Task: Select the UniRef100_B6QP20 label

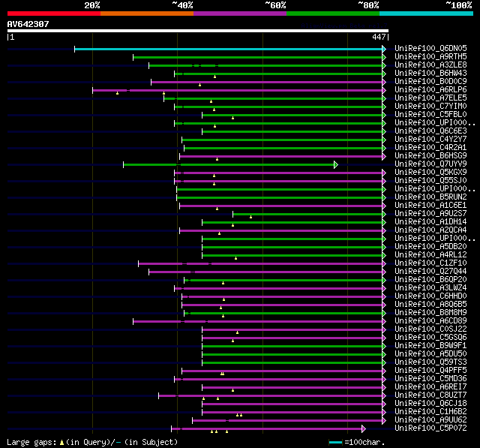Action: (430, 280)
